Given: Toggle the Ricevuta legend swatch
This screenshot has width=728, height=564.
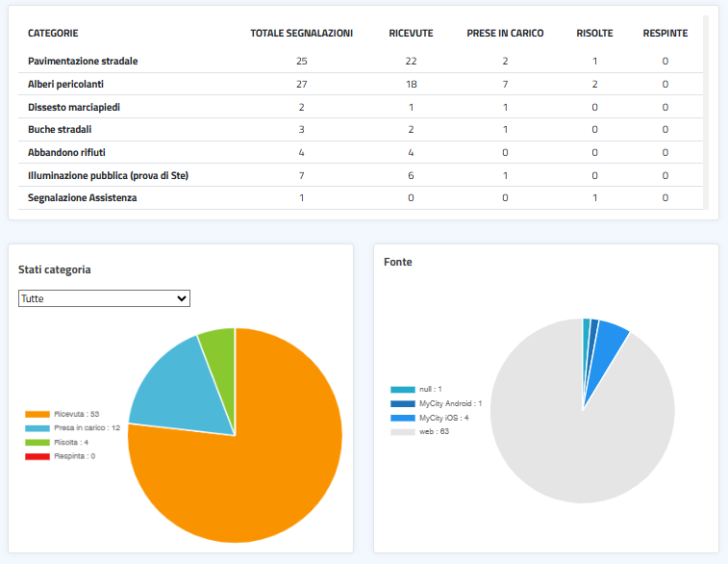Looking at the screenshot, I should 38,413.
